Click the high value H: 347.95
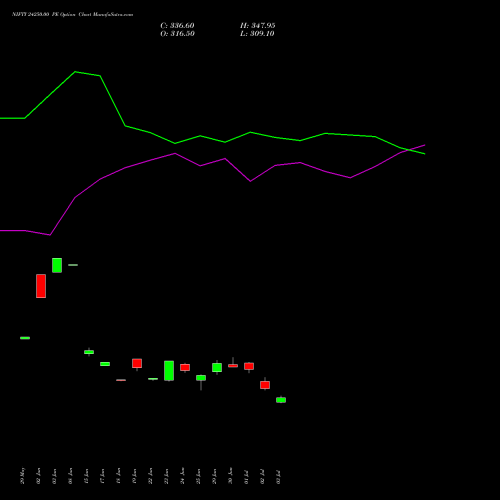Viewport: 500px width, 500px height. 258,26
